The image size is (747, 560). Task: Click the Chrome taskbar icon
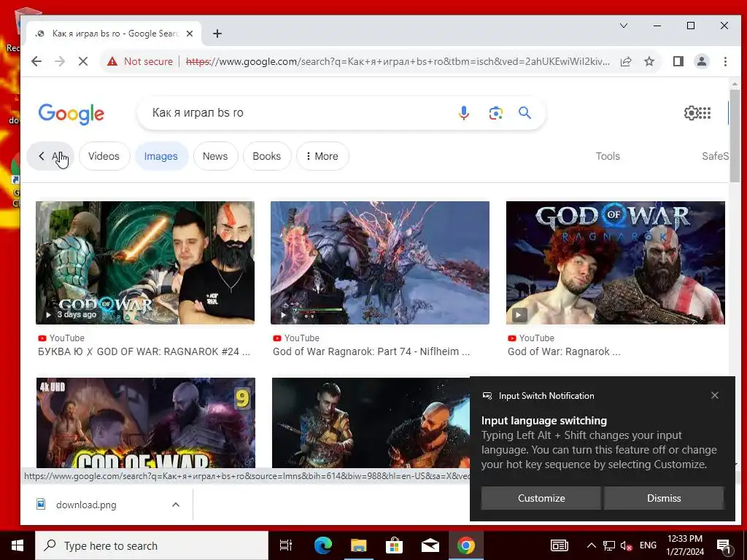tap(466, 545)
